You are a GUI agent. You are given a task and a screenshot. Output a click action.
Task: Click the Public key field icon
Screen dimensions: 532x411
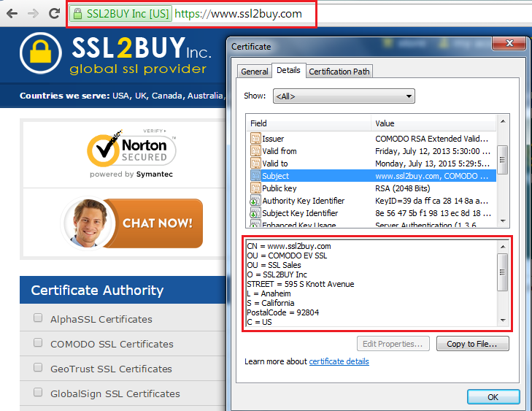click(255, 188)
